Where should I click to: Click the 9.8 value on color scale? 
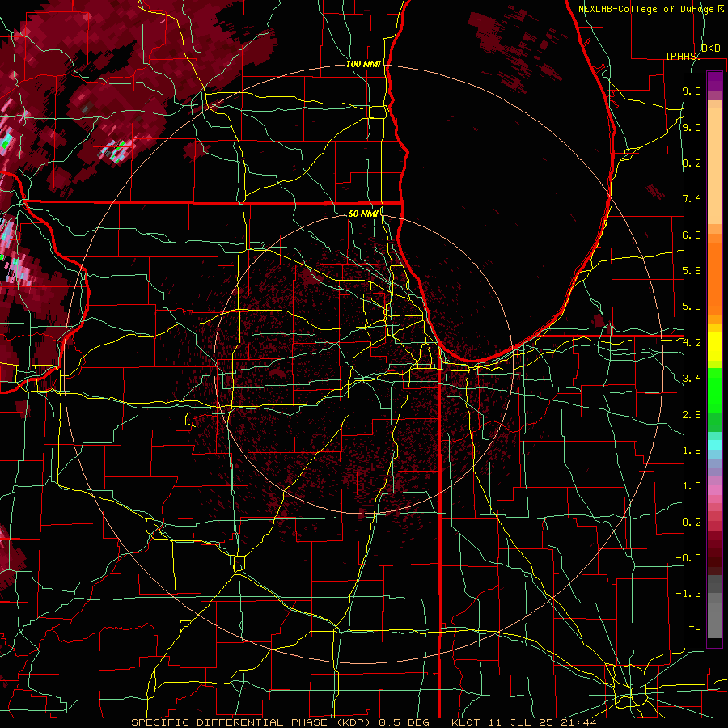692,91
